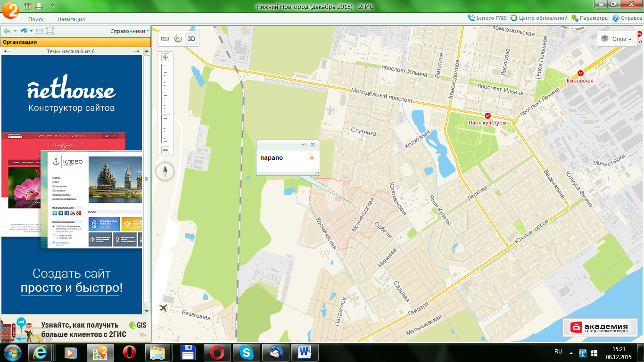Viewport: 644px width, 362px height.
Task: Open Параметры settings
Action: (x=590, y=18)
